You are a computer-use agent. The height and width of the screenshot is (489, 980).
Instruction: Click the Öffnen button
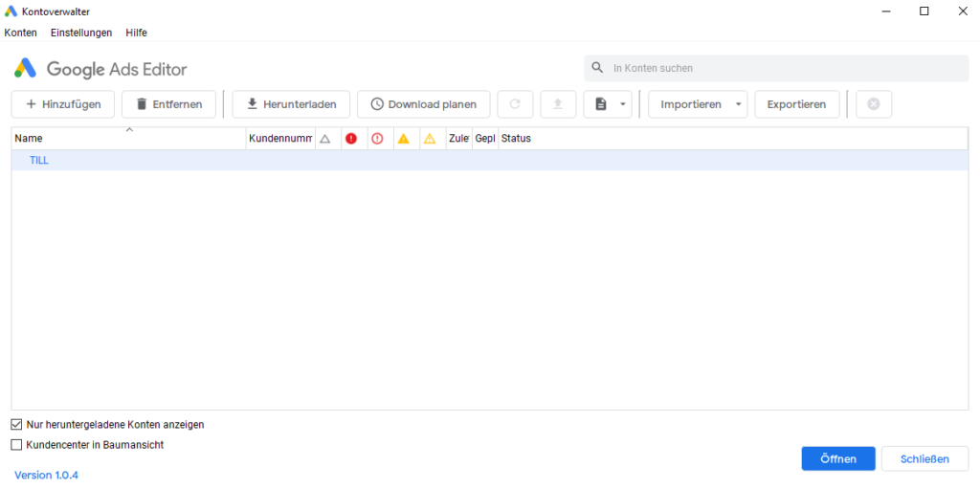[838, 459]
